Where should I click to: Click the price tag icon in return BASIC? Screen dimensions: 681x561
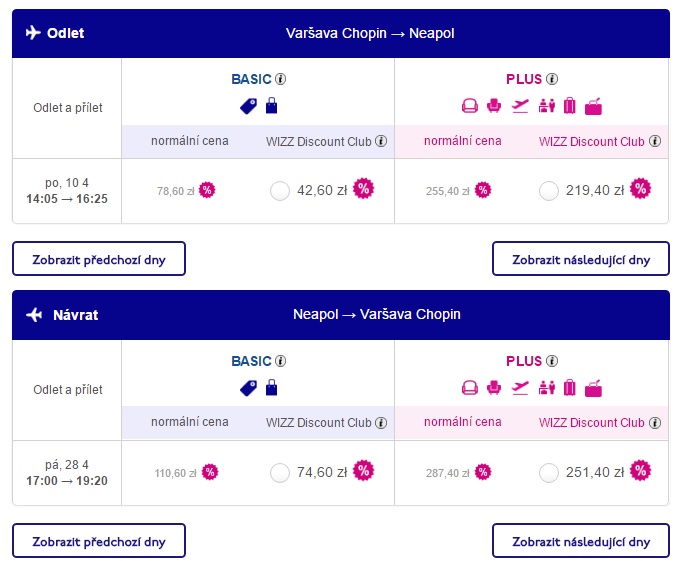[x=248, y=388]
